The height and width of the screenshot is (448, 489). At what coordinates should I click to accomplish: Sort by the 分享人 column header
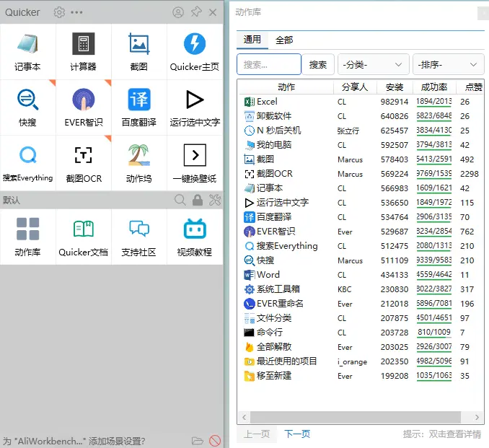coord(355,87)
